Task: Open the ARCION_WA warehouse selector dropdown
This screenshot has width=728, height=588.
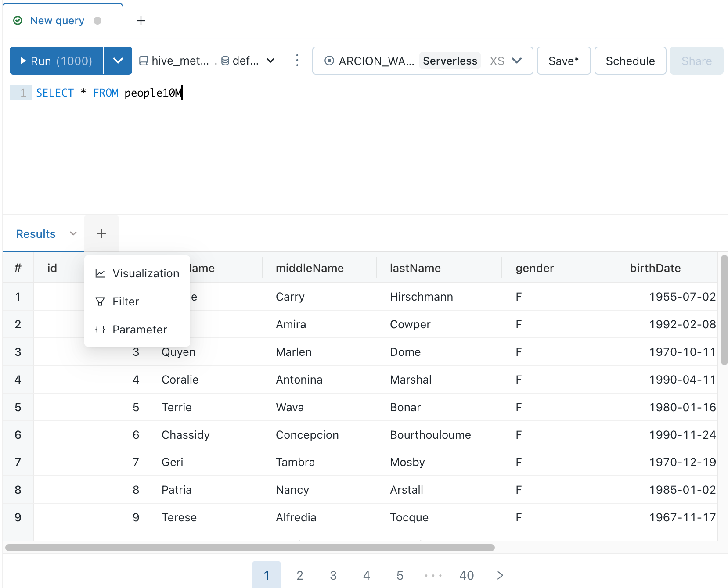Action: coord(422,61)
